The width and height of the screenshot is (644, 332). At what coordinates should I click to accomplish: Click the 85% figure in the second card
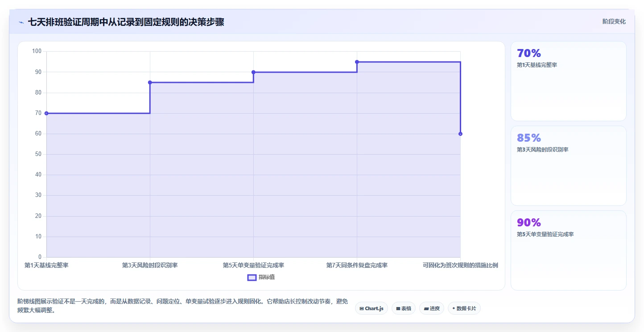(529, 138)
